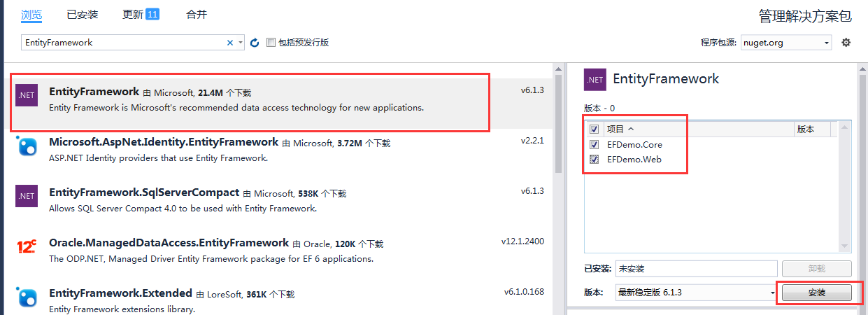Clear the EntityFramework search text
This screenshot has width=868, height=315.
point(230,43)
